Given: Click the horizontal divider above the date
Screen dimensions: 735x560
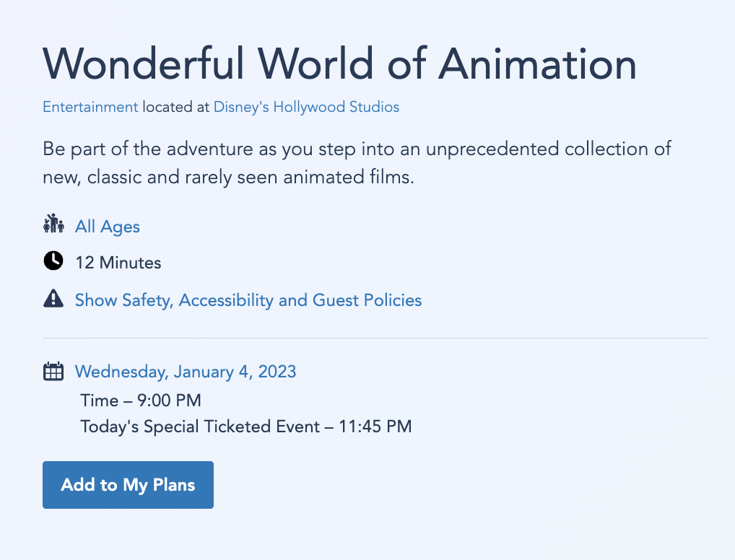Looking at the screenshot, I should (x=375, y=338).
